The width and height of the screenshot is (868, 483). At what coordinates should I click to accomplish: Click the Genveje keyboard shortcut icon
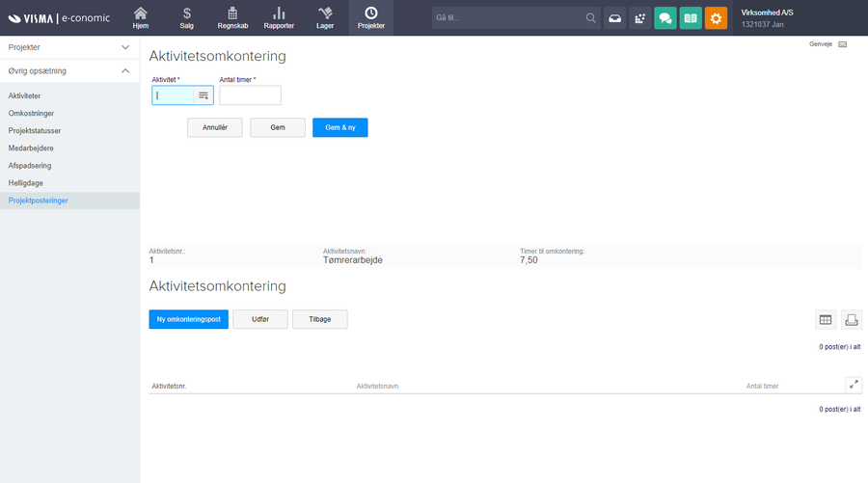842,44
